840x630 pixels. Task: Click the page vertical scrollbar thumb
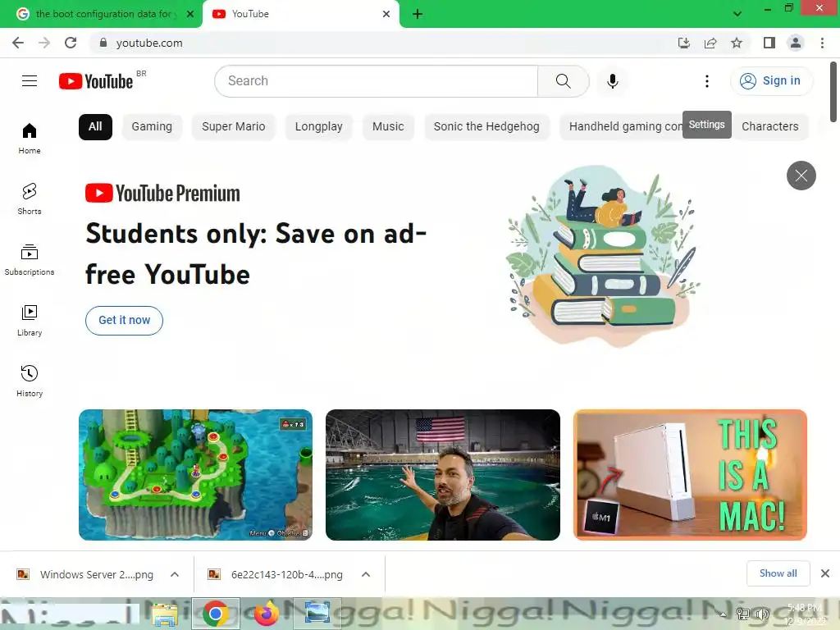click(x=833, y=92)
